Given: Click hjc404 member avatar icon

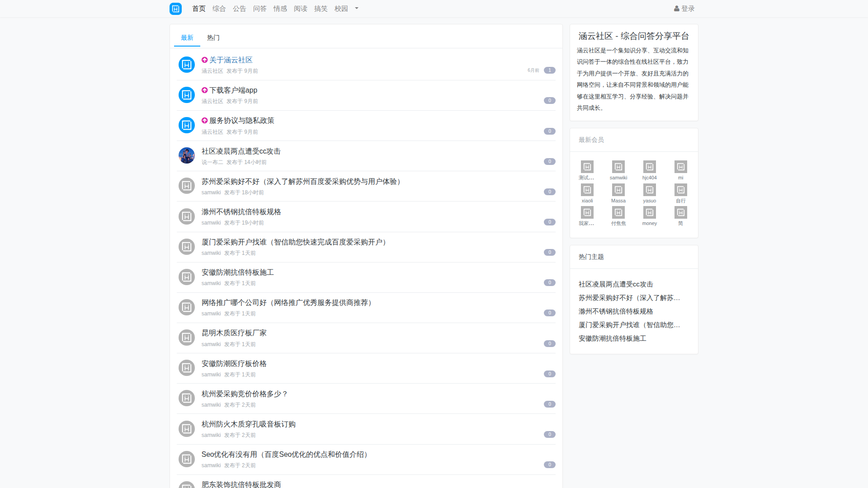Looking at the screenshot, I should [649, 167].
